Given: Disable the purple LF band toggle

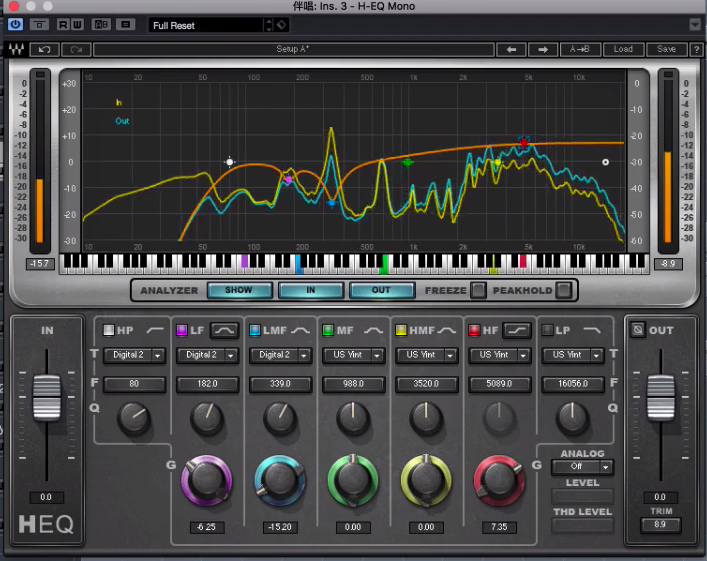Looking at the screenshot, I should [182, 330].
